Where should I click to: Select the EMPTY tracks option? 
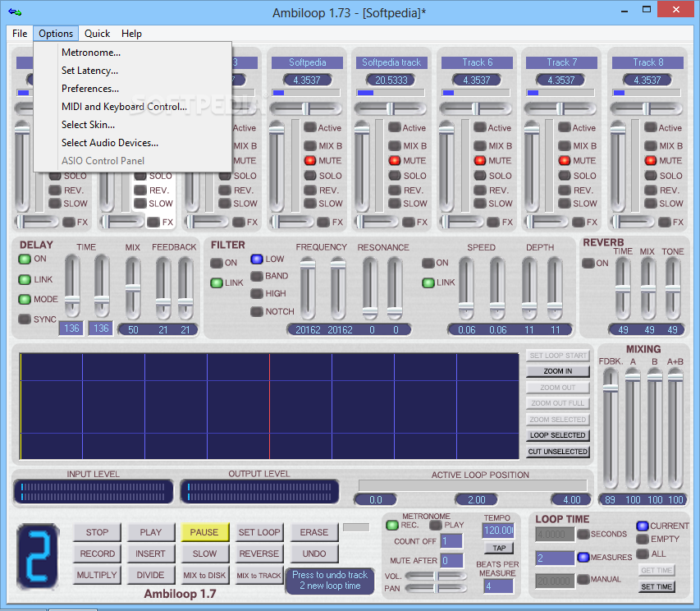click(x=643, y=540)
